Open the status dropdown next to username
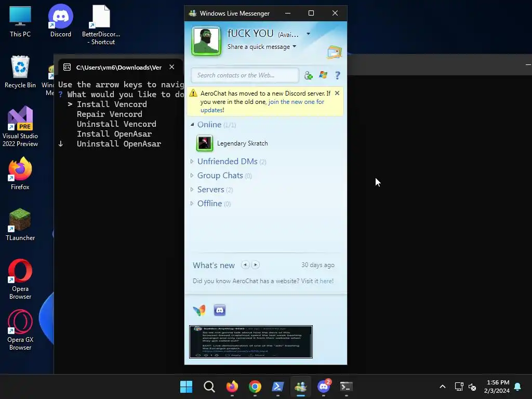Image resolution: width=532 pixels, height=399 pixels. [308, 34]
